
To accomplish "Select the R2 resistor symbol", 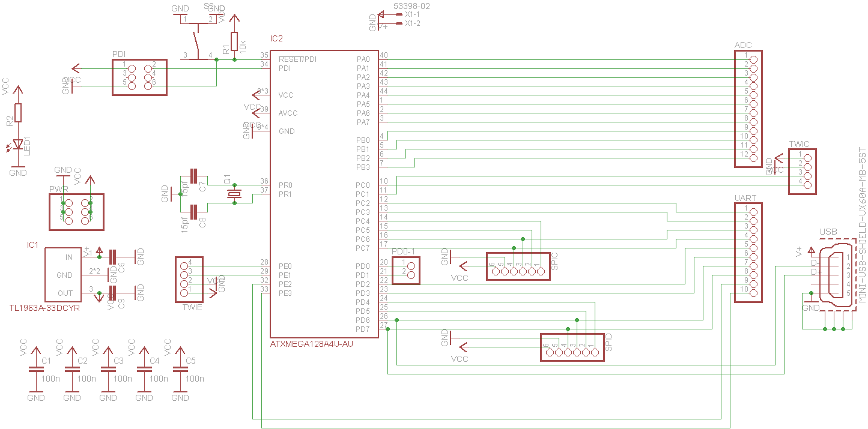I will [18, 113].
